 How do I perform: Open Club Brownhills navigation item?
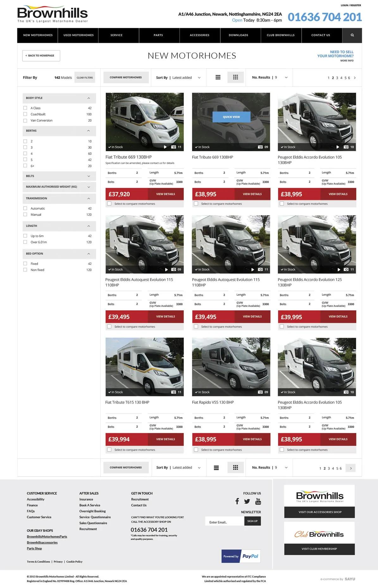pyautogui.click(x=281, y=35)
